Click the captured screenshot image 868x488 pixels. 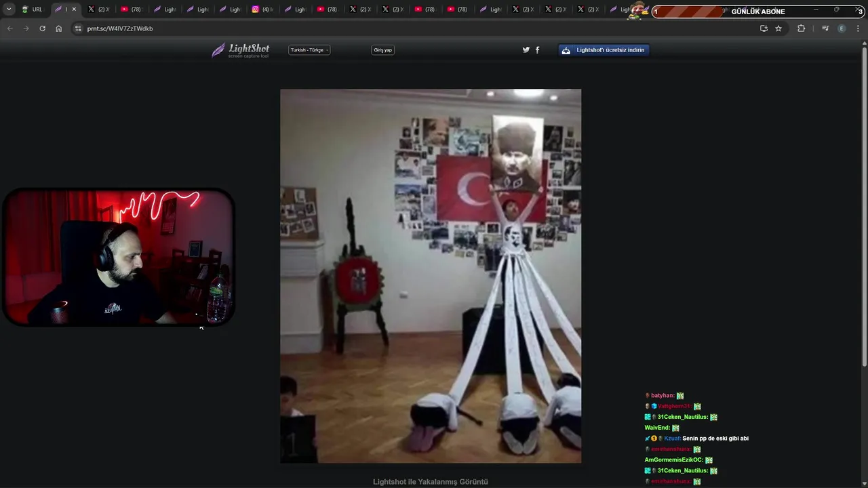[431, 276]
